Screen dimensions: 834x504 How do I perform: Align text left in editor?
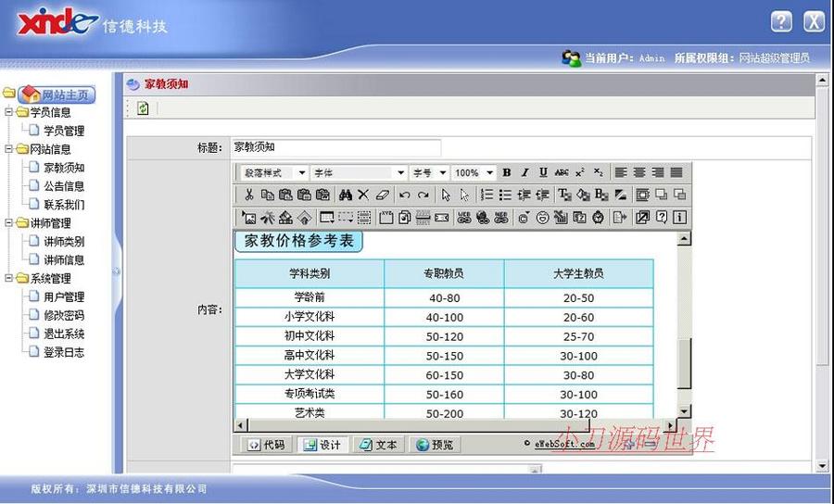[x=621, y=172]
